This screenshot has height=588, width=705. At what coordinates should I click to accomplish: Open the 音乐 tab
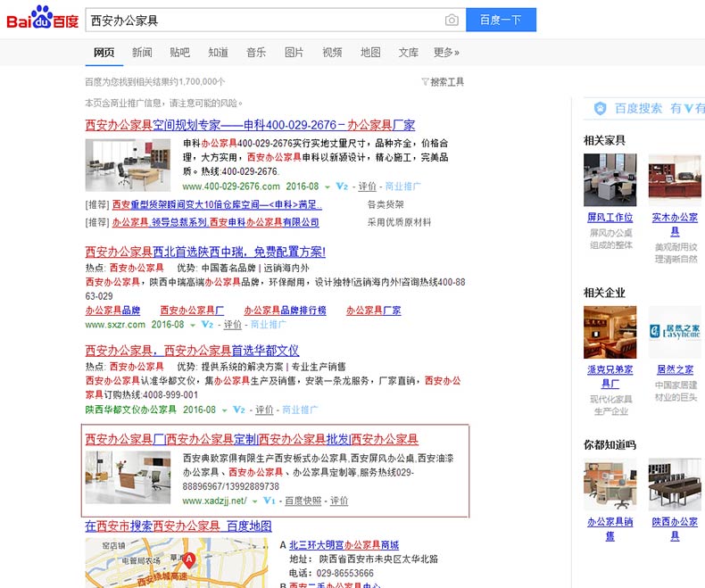click(256, 53)
